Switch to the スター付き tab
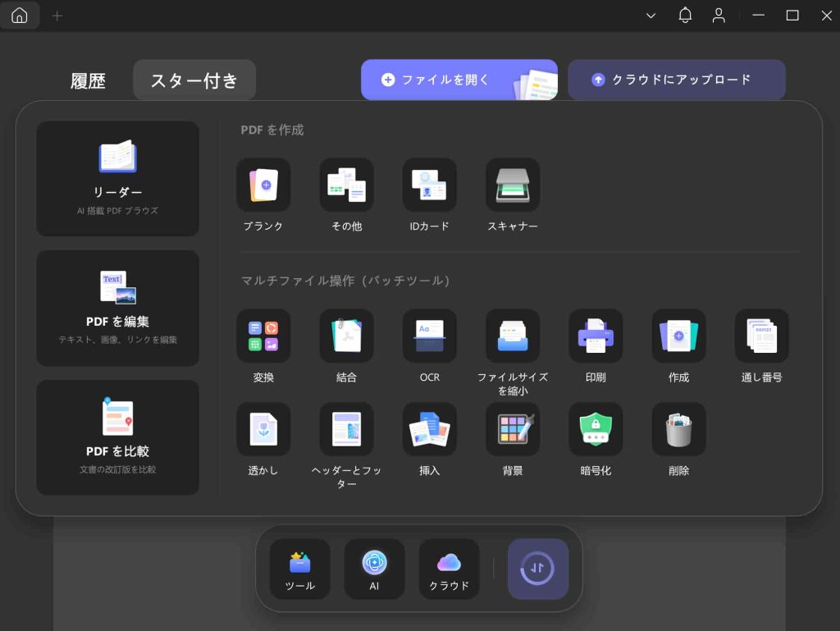 194,80
